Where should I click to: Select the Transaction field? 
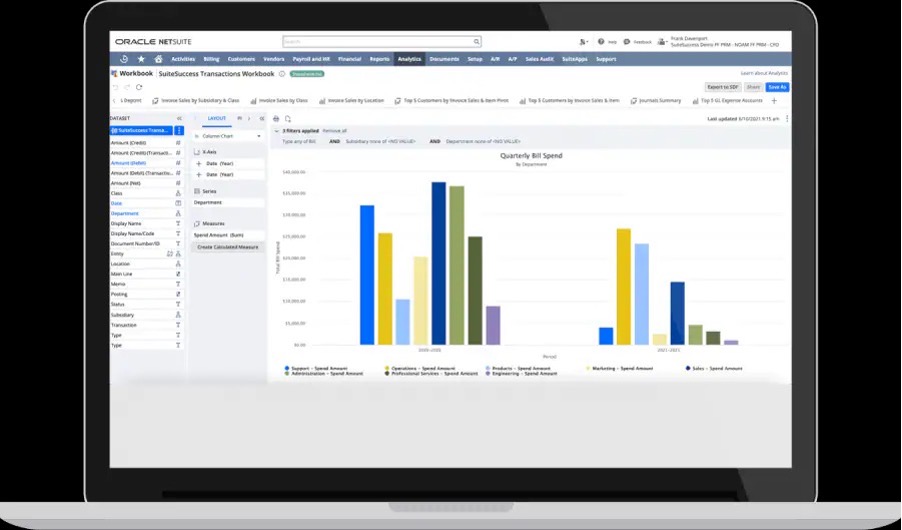click(x=124, y=325)
